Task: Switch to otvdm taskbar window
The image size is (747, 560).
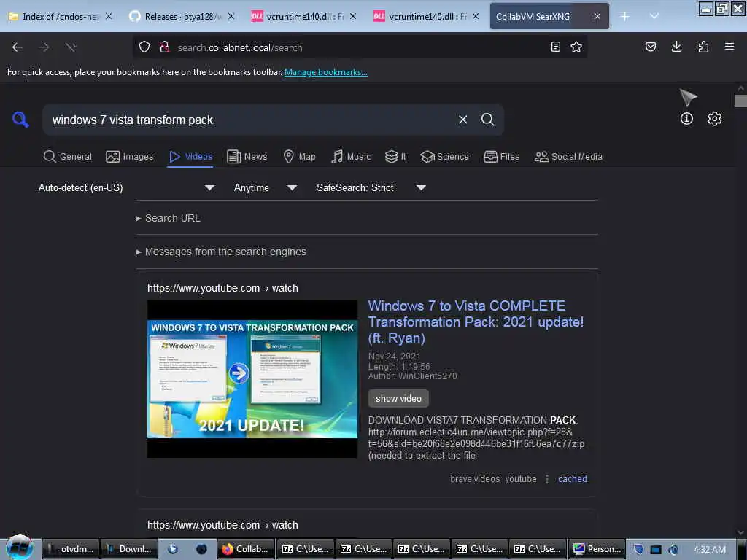Action: (x=71, y=549)
